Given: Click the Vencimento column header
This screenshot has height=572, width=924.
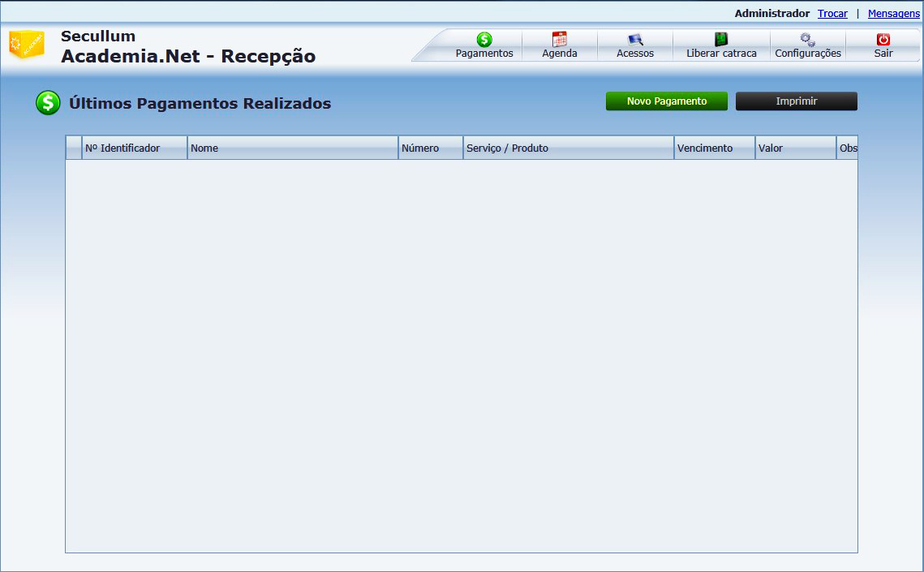Looking at the screenshot, I should 714,148.
